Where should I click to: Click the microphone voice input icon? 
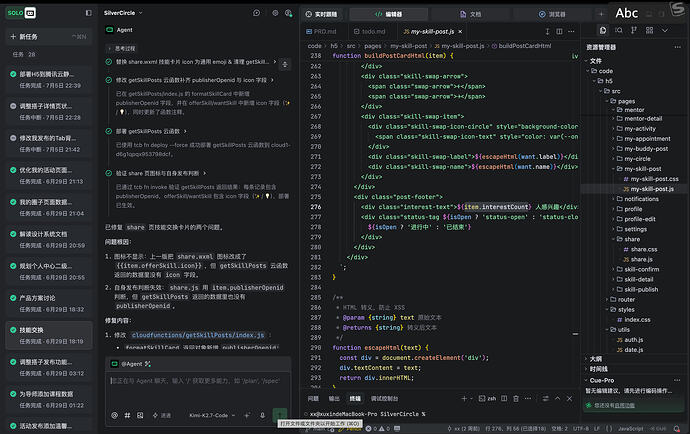[262, 415]
